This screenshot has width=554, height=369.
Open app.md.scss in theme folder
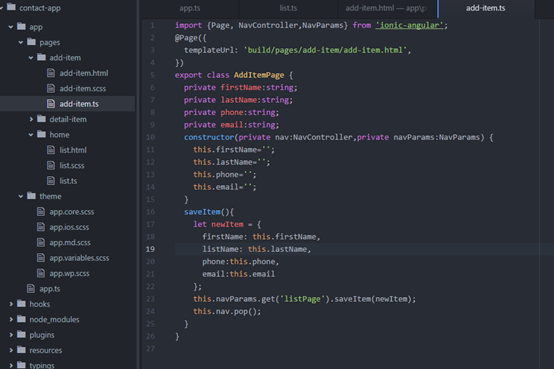click(x=70, y=243)
